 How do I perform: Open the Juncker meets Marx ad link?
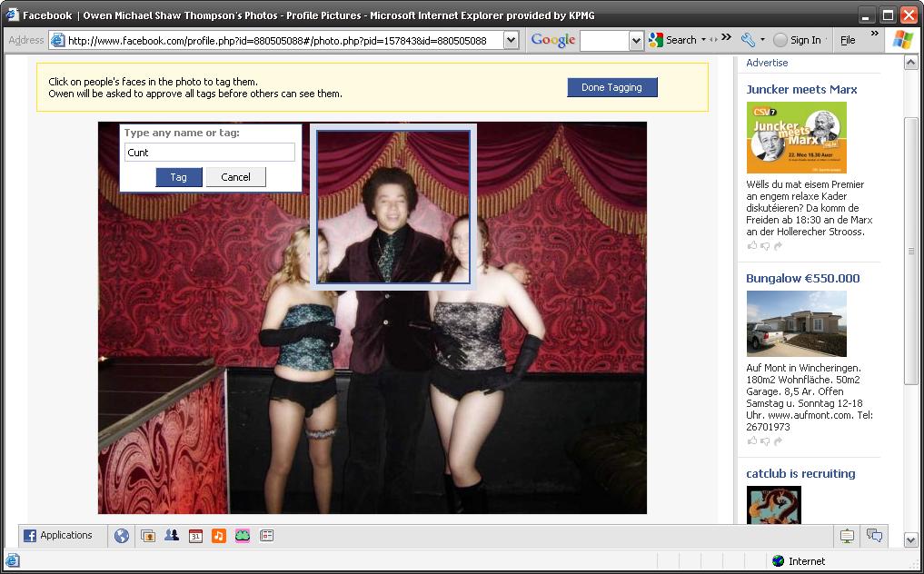pos(801,89)
